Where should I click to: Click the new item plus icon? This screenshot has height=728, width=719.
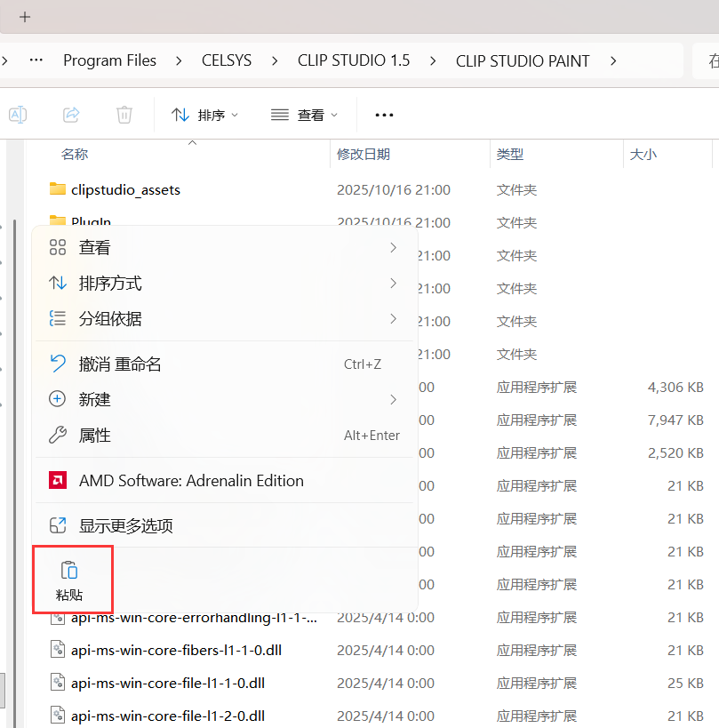point(58,398)
